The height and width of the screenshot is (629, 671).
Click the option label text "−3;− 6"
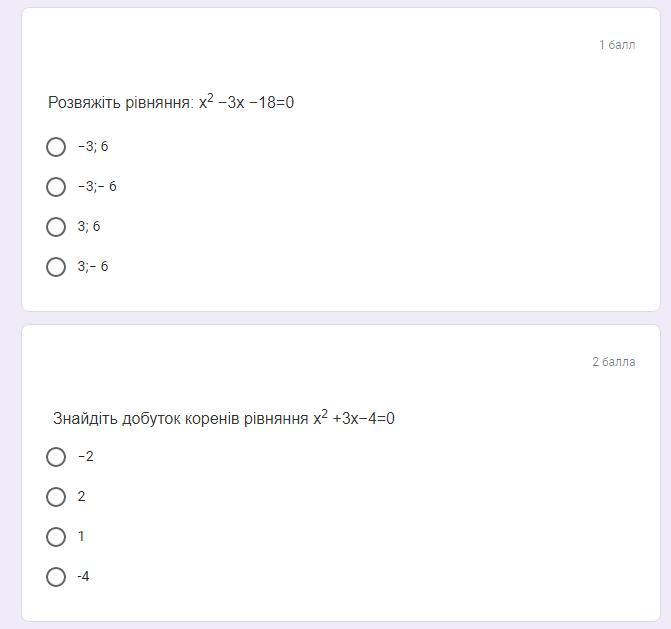point(97,186)
